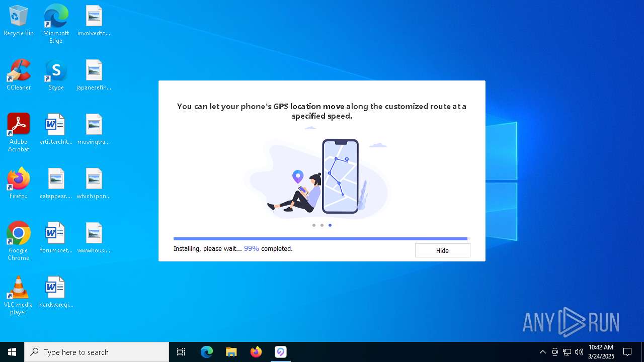Select the first carousel dot indicator
Viewport: 644px width, 362px height.
point(314,225)
